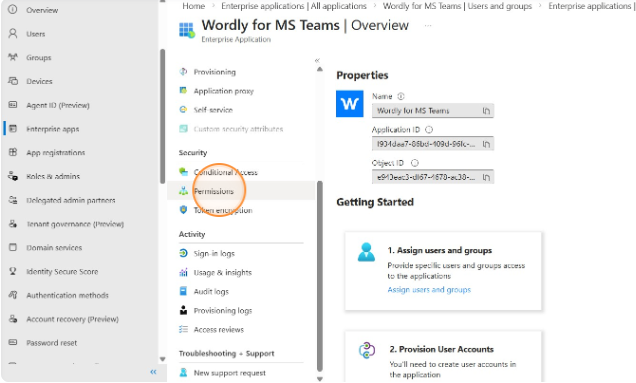Click the Custom security attributes icon
This screenshot has width=636, height=383.
(x=183, y=129)
